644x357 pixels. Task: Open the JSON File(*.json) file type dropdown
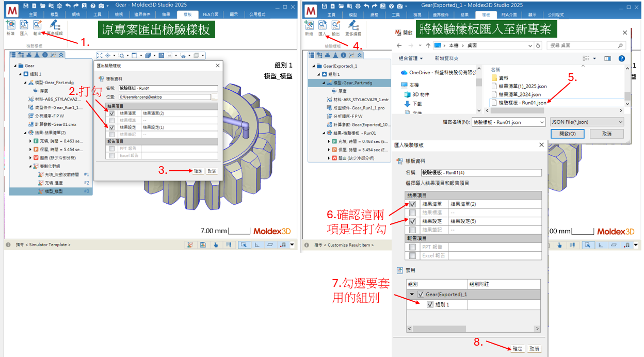pyautogui.click(x=587, y=122)
